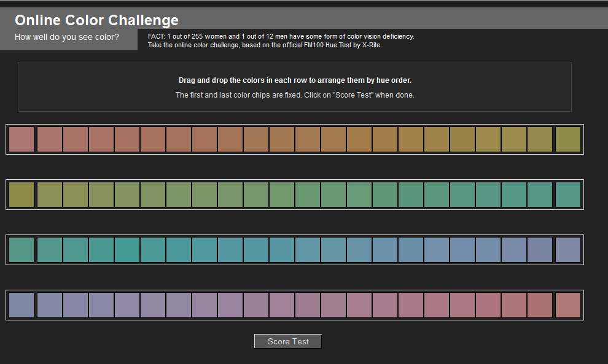Pick the fixed lavender chip ending row three
The width and height of the screenshot is (608, 364).
(567, 250)
